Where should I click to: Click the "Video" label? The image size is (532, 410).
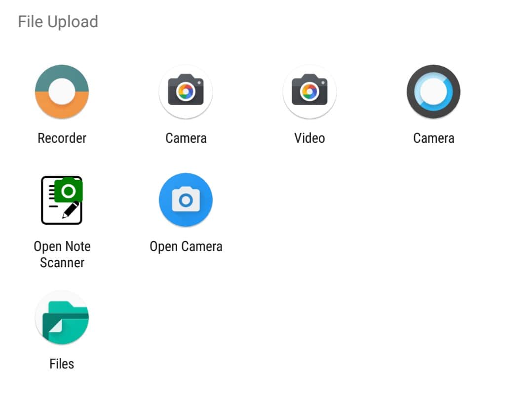[309, 138]
